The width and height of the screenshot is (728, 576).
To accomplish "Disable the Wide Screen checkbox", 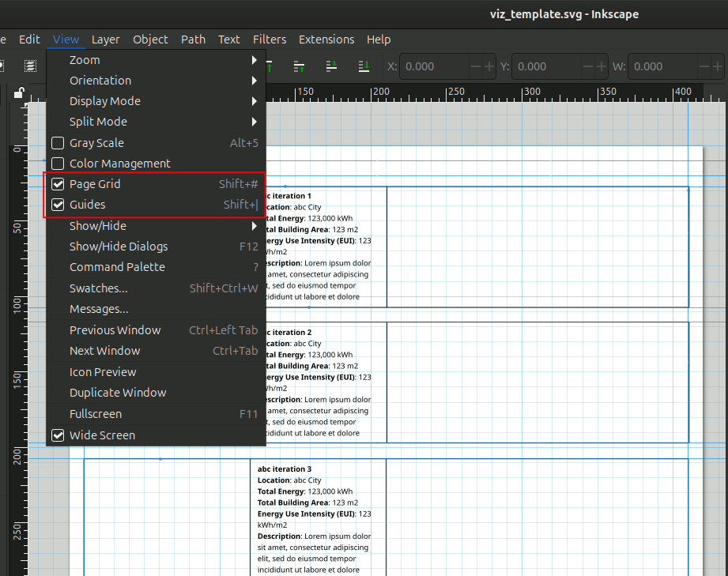I will click(x=58, y=435).
